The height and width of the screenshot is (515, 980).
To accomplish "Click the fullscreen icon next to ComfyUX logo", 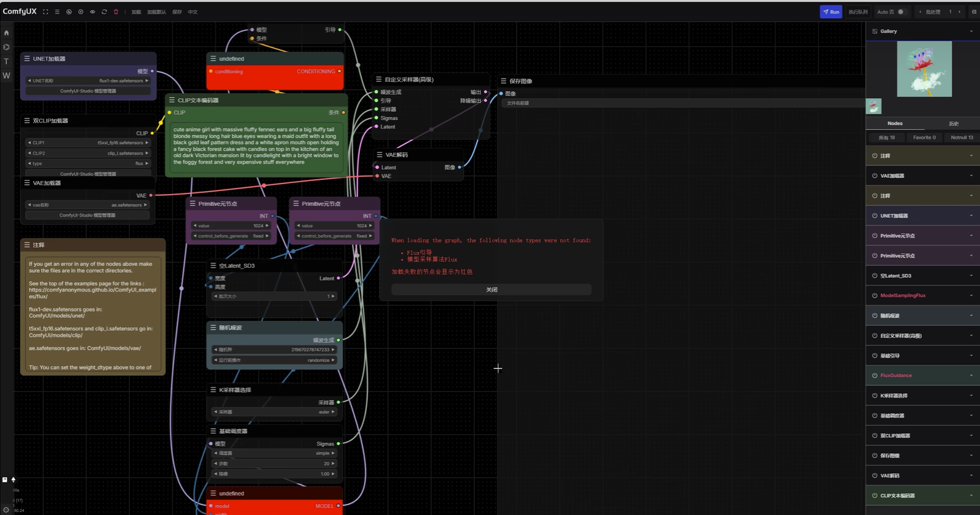I will pyautogui.click(x=46, y=12).
